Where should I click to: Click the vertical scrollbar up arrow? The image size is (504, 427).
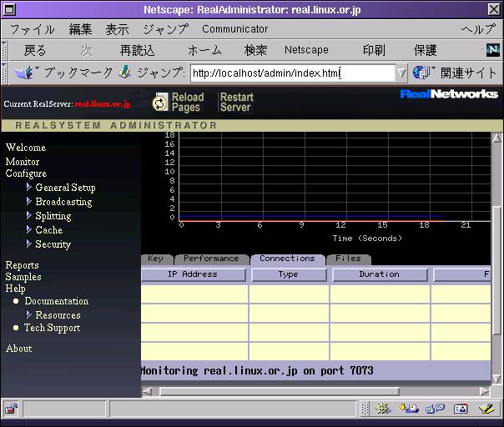click(497, 138)
